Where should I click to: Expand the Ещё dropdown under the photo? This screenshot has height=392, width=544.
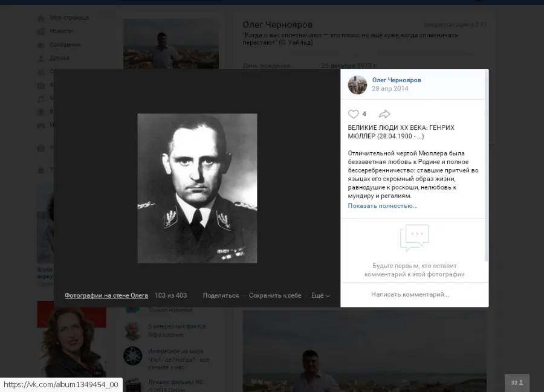point(320,295)
